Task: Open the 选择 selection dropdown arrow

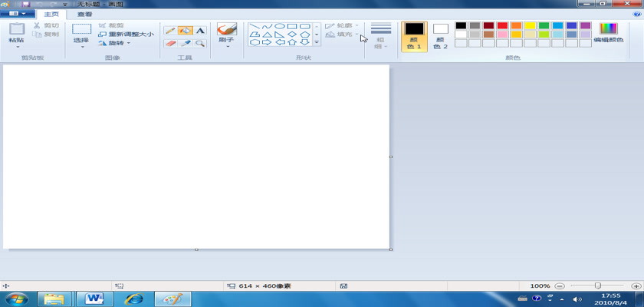Action: (x=81, y=48)
